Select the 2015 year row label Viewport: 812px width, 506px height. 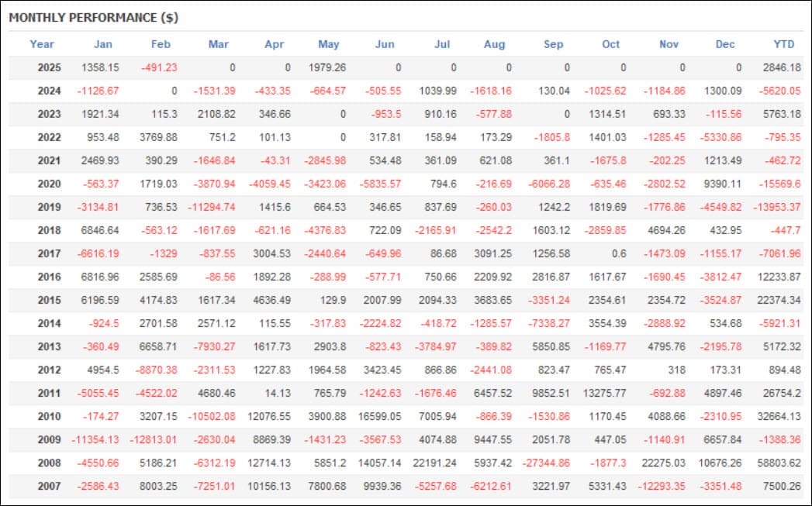click(x=49, y=301)
